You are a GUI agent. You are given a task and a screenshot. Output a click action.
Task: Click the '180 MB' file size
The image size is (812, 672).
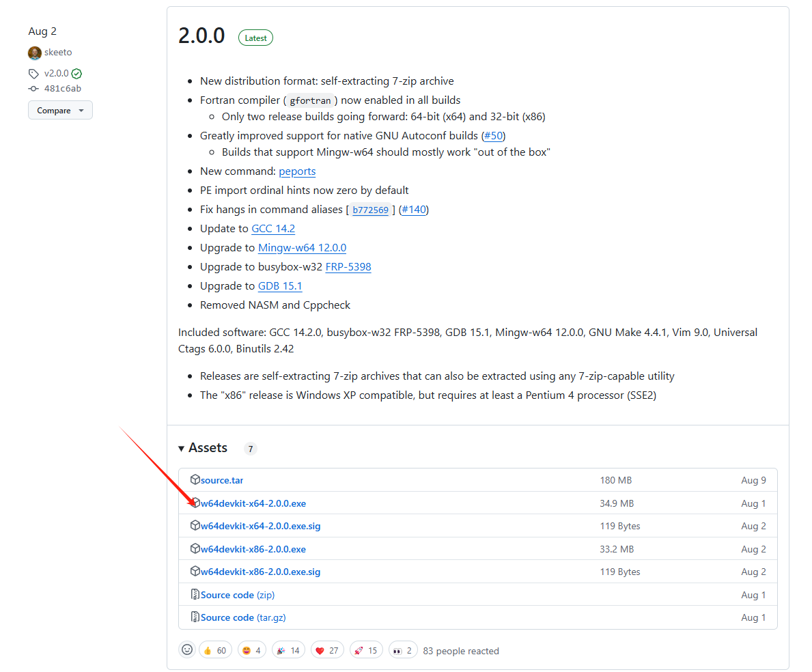pyautogui.click(x=616, y=481)
